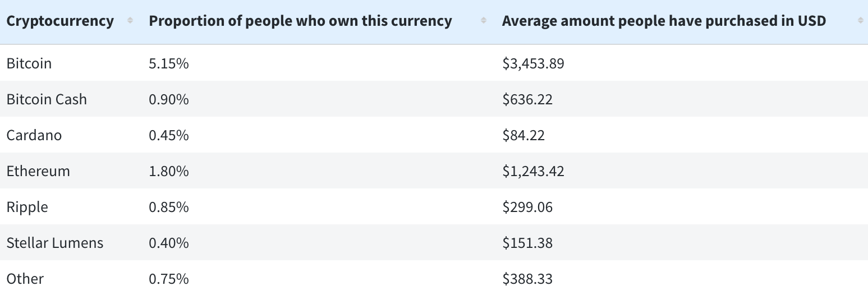Click the Stellar Lumens cell
Viewport: 868px width, 295px height.
click(55, 243)
